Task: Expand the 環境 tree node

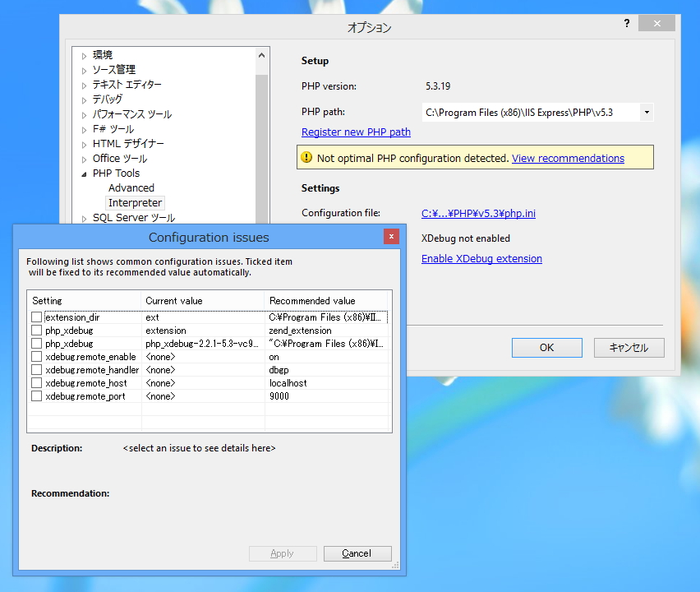Action: coord(85,54)
